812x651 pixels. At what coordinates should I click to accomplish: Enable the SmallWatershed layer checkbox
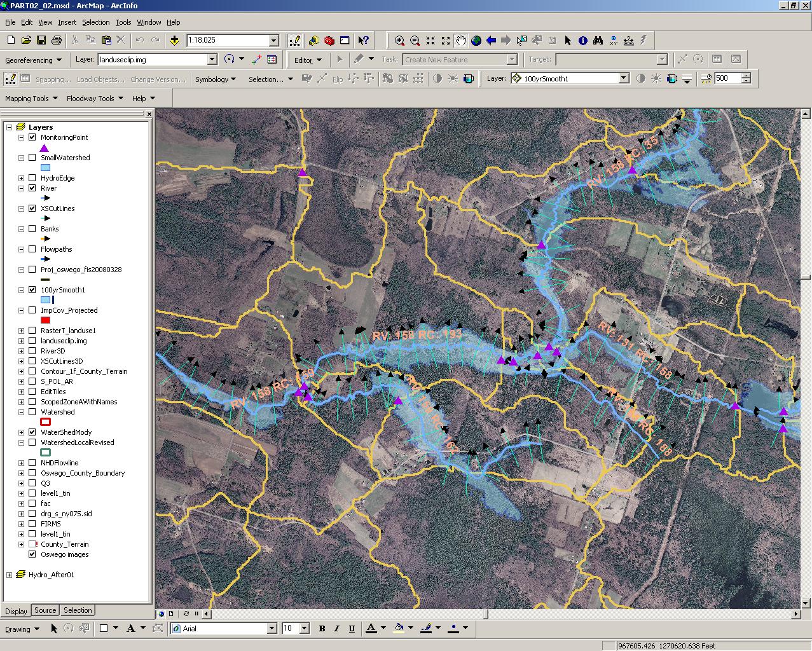[32, 158]
